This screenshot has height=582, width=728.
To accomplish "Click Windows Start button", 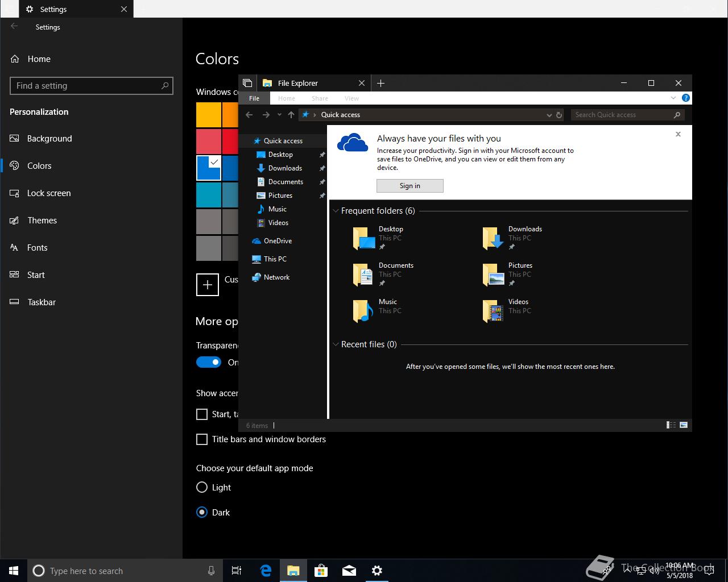I will click(14, 571).
